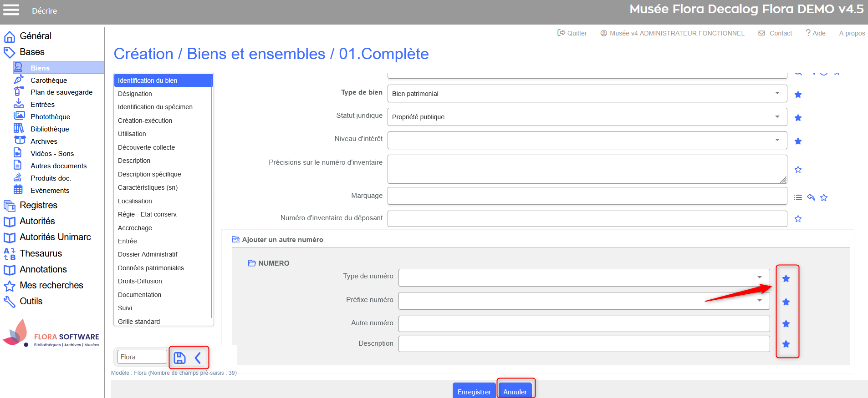Click the Contact envelope icon
The width and height of the screenshot is (868, 398).
(761, 33)
